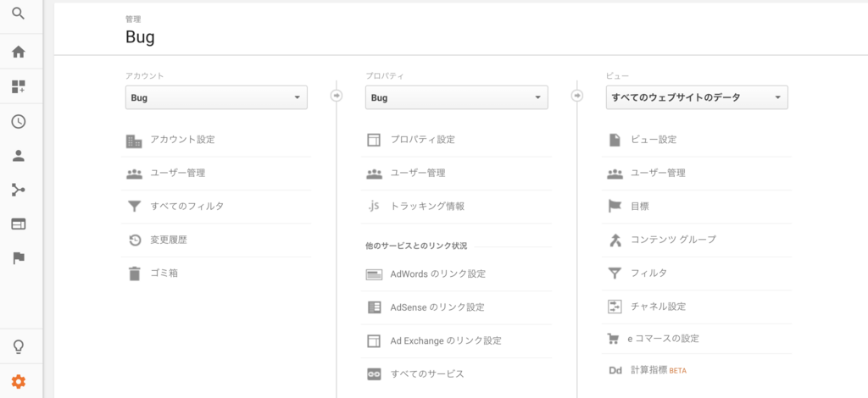Open 計算指標 BETA link
868x398 pixels.
pyautogui.click(x=659, y=370)
